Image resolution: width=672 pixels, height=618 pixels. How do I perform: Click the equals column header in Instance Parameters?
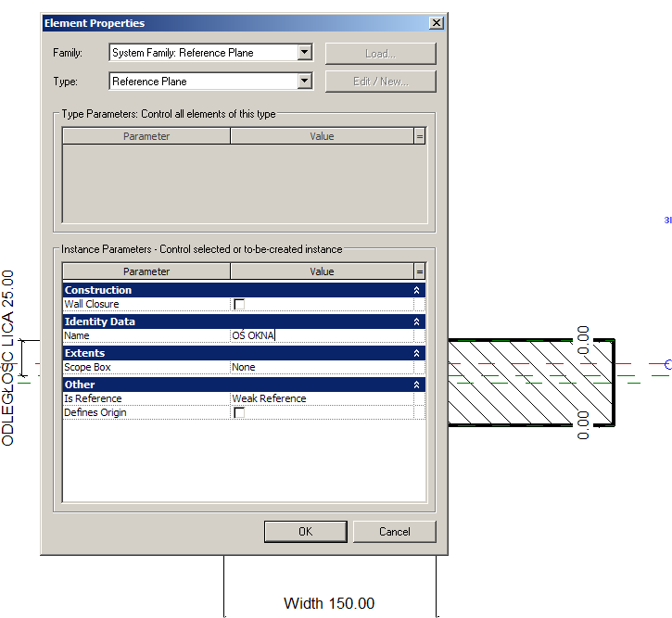(420, 271)
